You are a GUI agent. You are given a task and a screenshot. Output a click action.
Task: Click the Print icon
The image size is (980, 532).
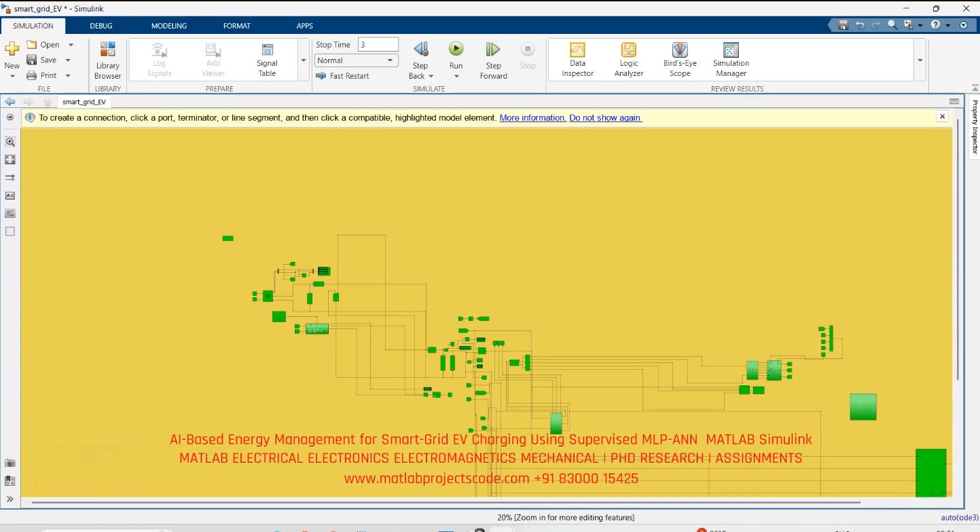[31, 75]
